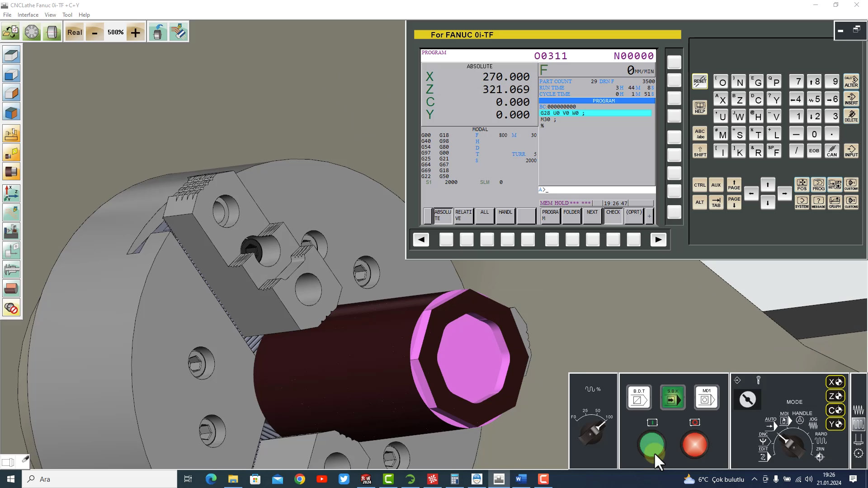Open the SYSTEM screen key
The image size is (868, 488).
coord(802,202)
